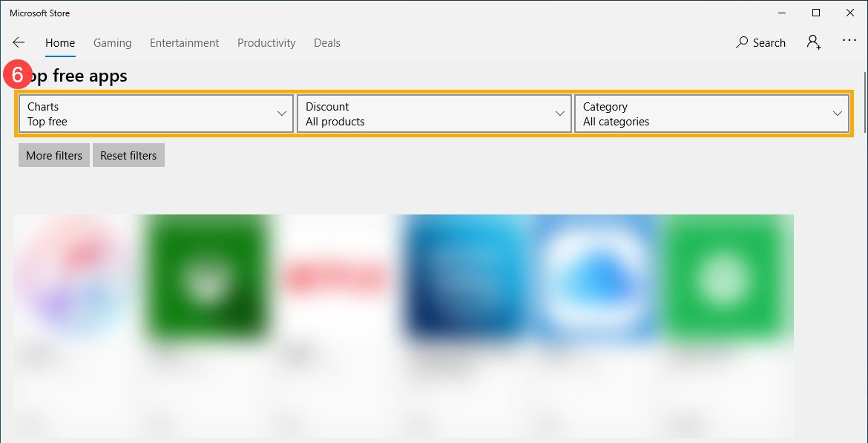
Task: Minimize the Microsoft Store window
Action: point(782,13)
